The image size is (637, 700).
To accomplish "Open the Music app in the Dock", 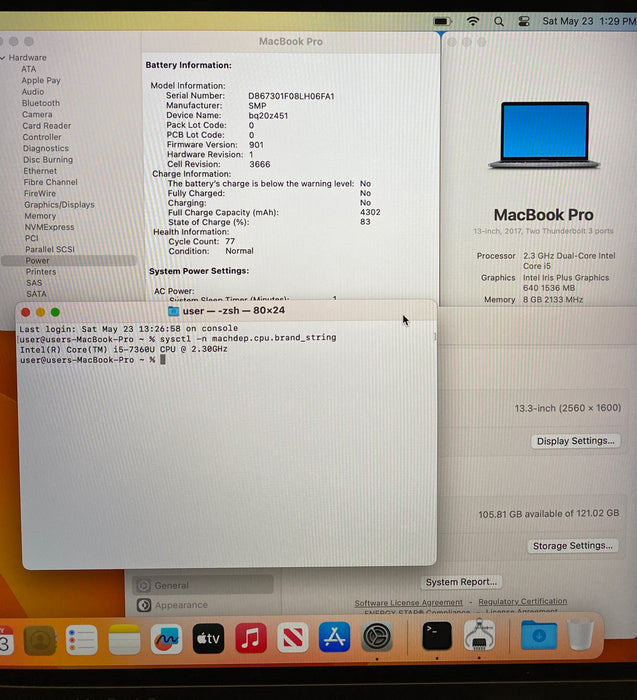I will pyautogui.click(x=251, y=638).
